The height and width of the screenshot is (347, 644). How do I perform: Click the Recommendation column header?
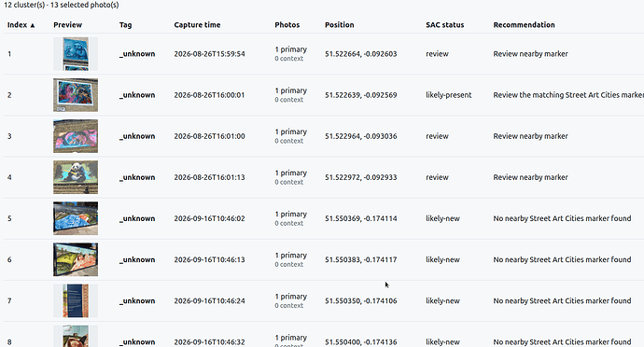coord(525,25)
